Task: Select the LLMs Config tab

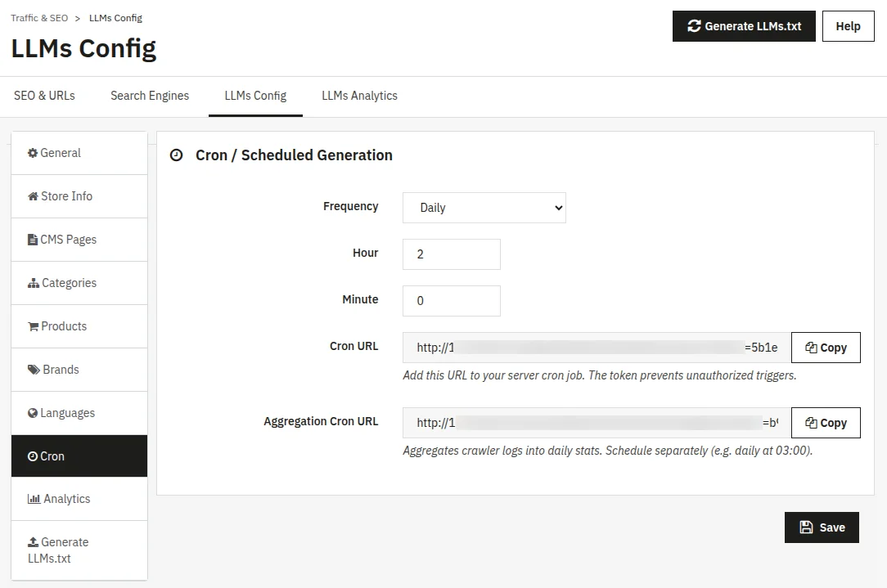Action: [255, 96]
